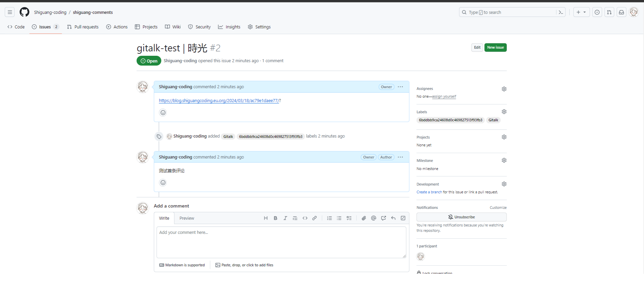Click the Create a branch link
This screenshot has height=291, width=644.
pos(429,192)
